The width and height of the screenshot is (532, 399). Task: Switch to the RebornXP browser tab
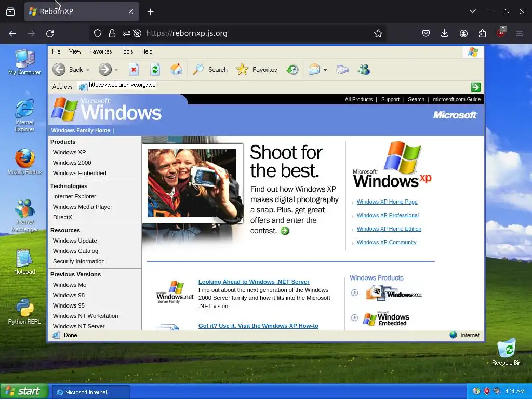[82, 11]
